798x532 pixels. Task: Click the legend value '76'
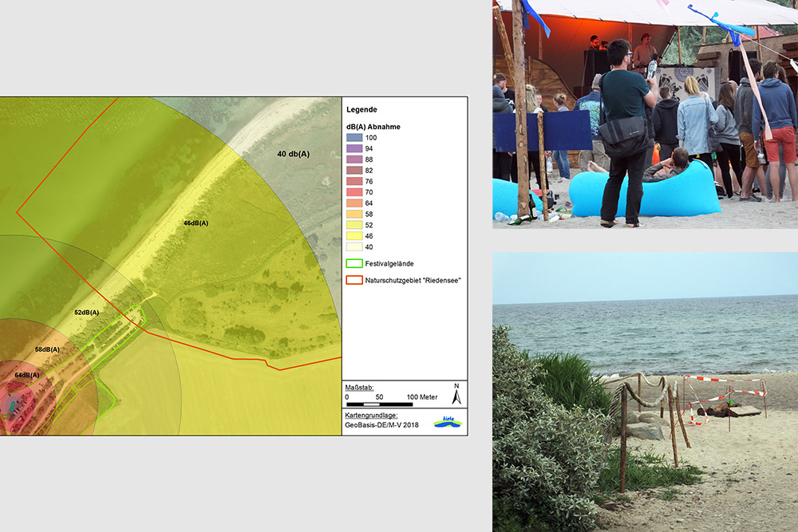coord(369,181)
